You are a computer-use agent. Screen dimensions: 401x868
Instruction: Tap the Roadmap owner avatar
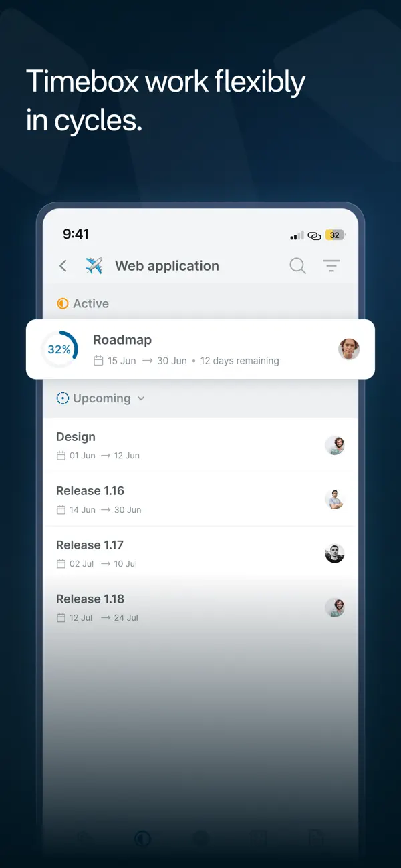349,349
